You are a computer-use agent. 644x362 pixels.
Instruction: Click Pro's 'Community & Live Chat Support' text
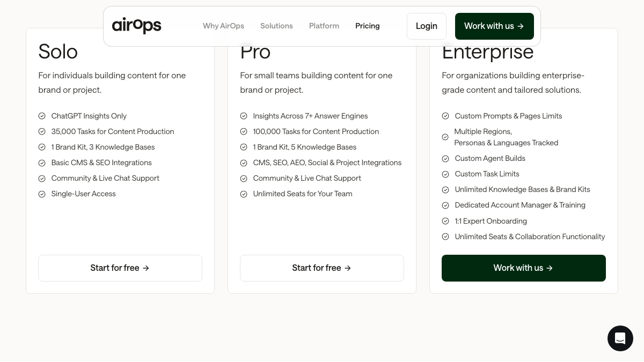[307, 178]
